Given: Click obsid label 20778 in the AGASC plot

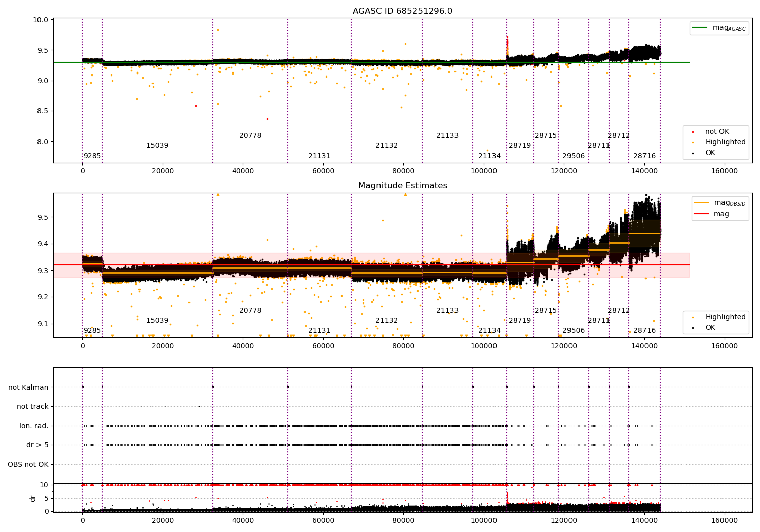Looking at the screenshot, I should tap(250, 136).
